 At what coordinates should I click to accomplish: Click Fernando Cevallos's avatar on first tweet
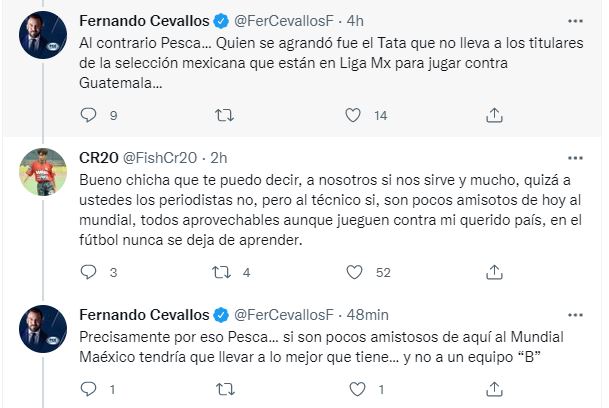(43, 35)
